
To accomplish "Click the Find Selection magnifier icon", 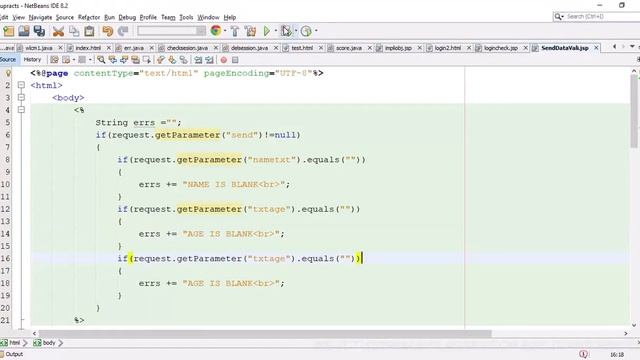I will coord(101,60).
